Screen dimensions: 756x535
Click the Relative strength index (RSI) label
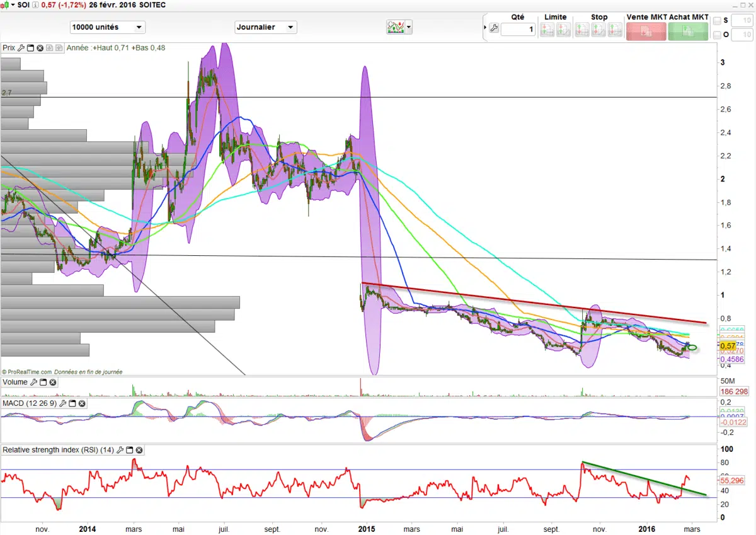(59, 450)
